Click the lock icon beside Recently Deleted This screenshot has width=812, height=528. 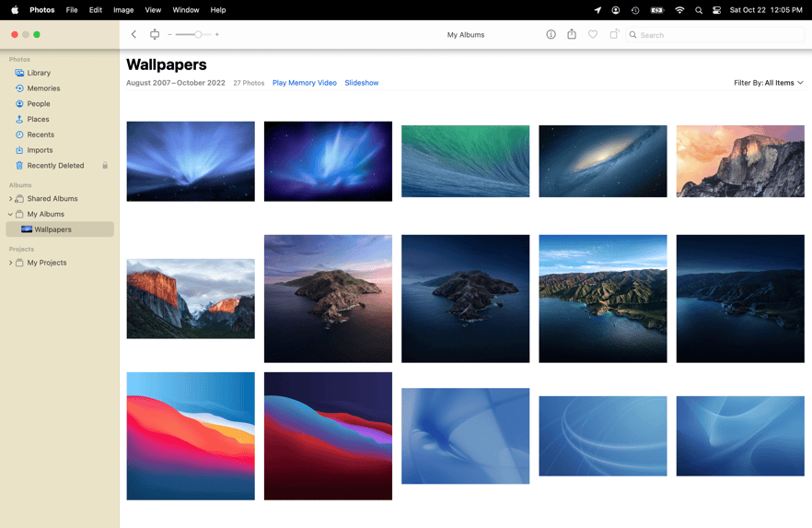click(x=105, y=165)
